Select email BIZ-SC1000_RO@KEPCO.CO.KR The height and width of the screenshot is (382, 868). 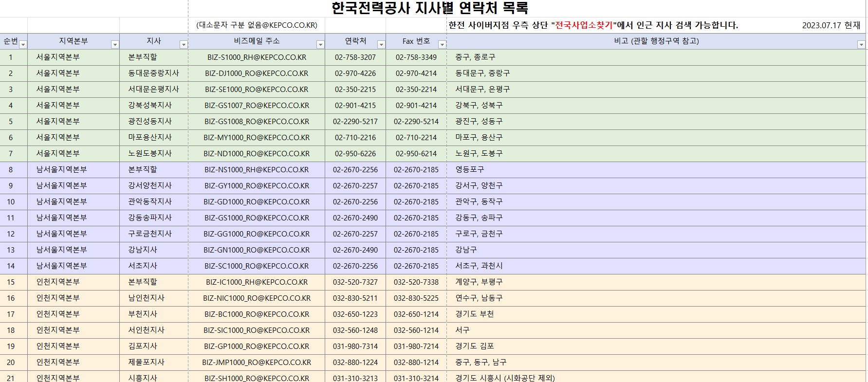257,266
